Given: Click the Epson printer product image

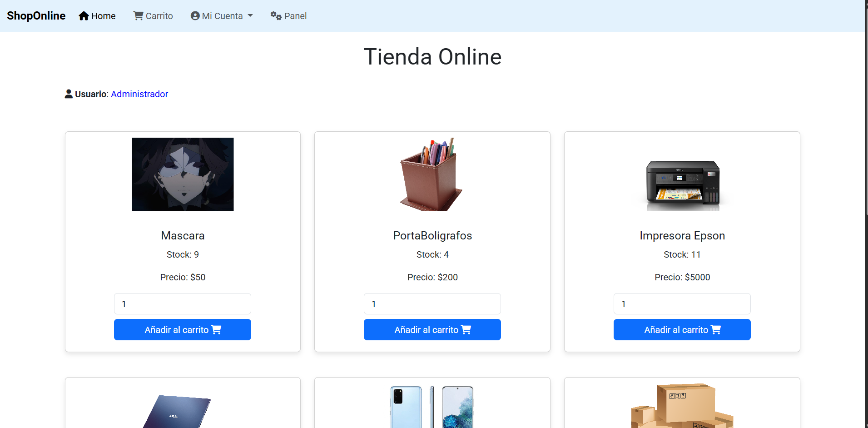Looking at the screenshot, I should (682, 185).
